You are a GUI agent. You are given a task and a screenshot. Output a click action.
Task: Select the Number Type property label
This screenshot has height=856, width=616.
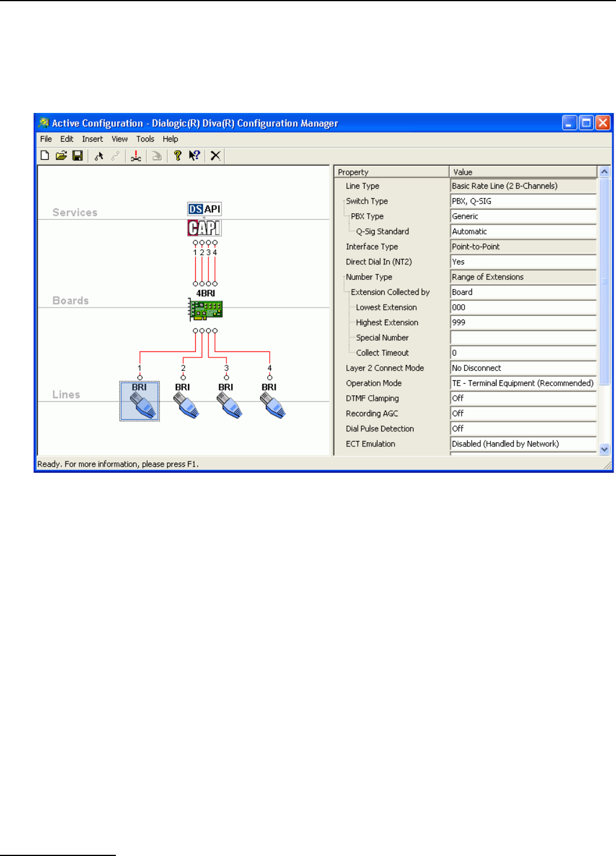pyautogui.click(x=369, y=277)
